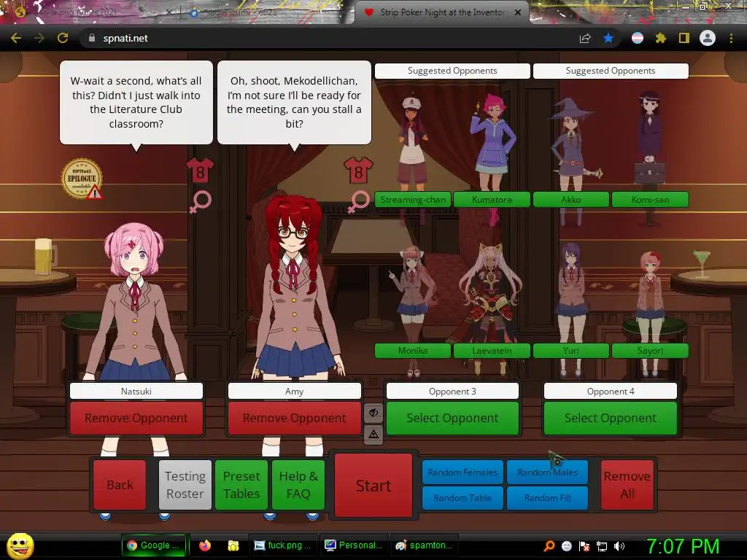747x560 pixels.
Task: Click the SPNatI Epilogue available badge
Action: point(82,179)
